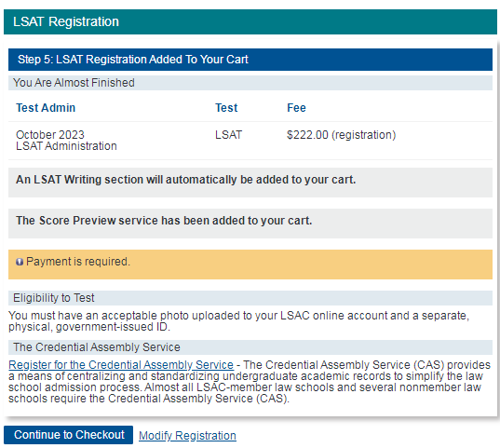This screenshot has height=448, width=500.
Task: Open the Modify Registration link
Action: [x=187, y=436]
